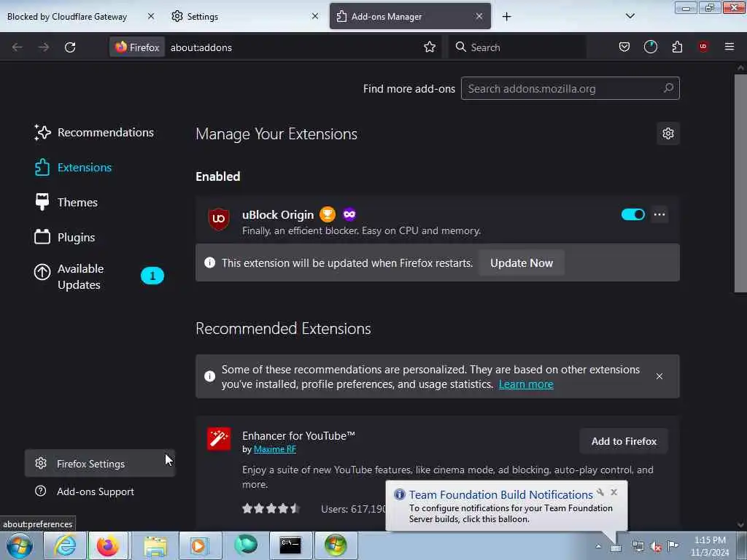This screenshot has width=747, height=560.
Task: Close the Blocked by Cloudflare Gateway tab
Action: (x=151, y=16)
